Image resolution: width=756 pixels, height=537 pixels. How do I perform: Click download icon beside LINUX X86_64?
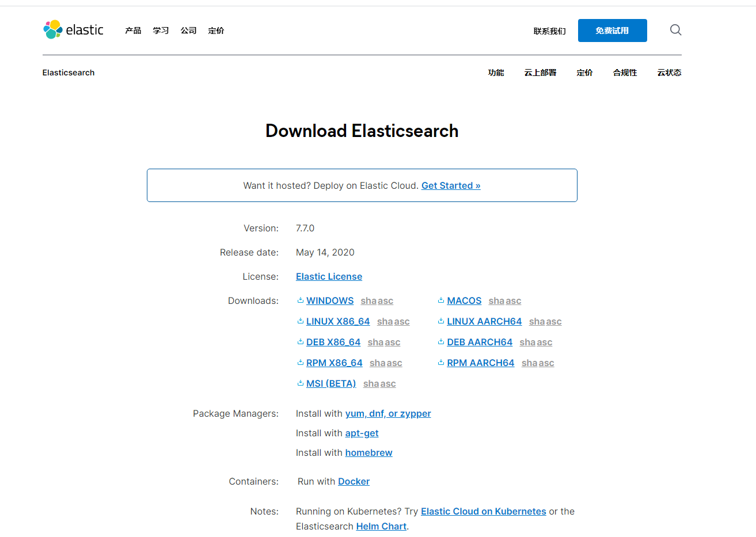[x=301, y=321]
